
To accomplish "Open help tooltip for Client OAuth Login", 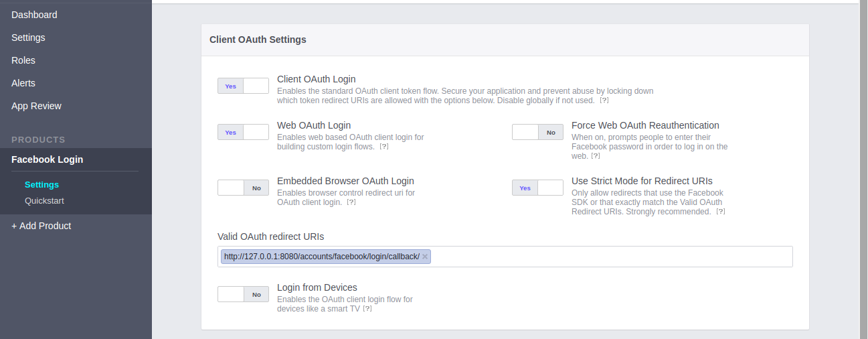I will tap(604, 100).
